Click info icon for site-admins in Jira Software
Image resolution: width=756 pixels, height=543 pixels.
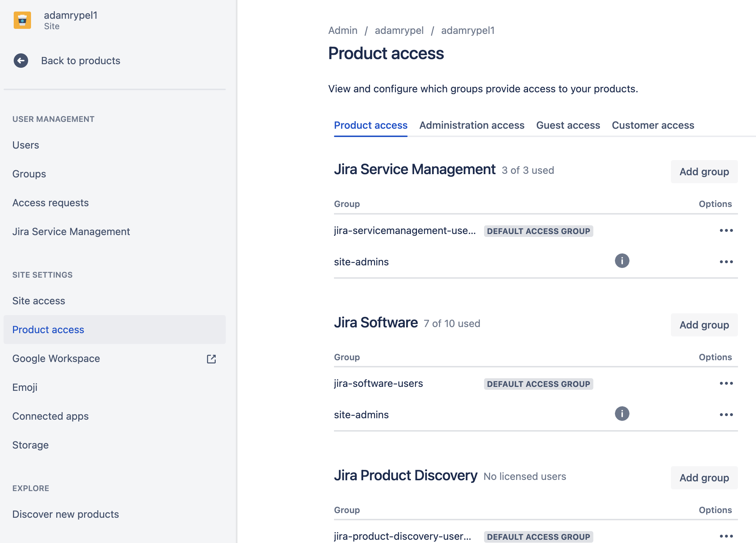[622, 414]
